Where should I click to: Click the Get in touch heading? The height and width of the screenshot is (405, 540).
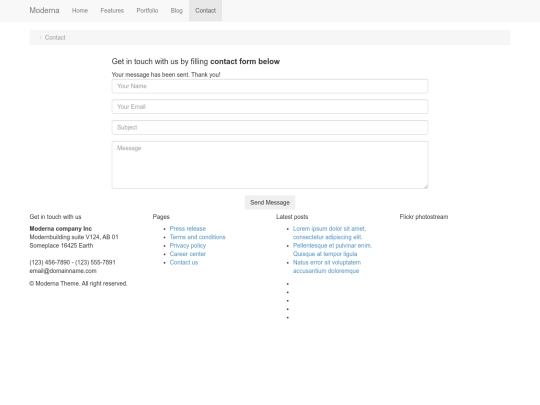196,61
